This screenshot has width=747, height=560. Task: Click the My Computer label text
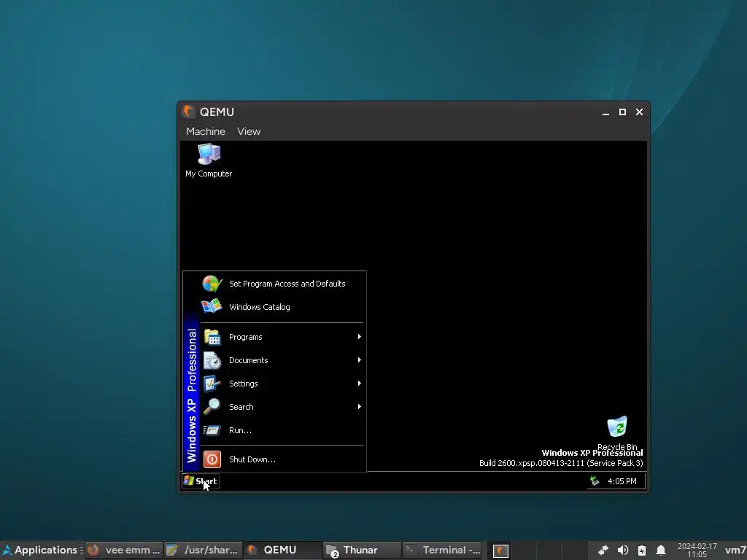tap(209, 174)
